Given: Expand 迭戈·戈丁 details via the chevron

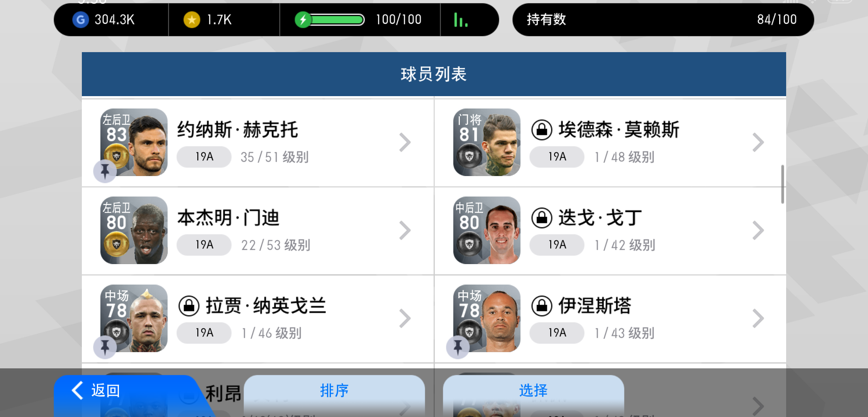Looking at the screenshot, I should [x=758, y=231].
